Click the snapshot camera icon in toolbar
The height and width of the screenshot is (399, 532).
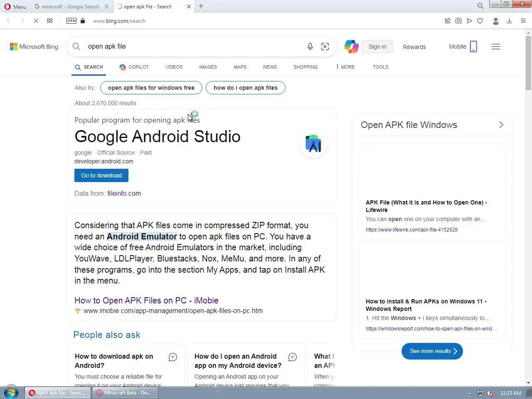click(x=458, y=21)
